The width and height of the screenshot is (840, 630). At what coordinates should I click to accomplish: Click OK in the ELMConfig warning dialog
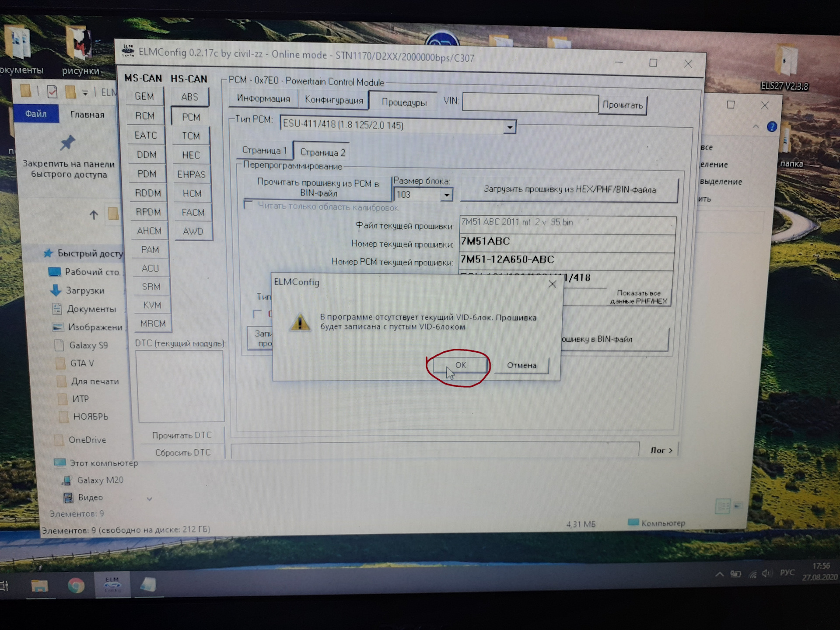(460, 365)
